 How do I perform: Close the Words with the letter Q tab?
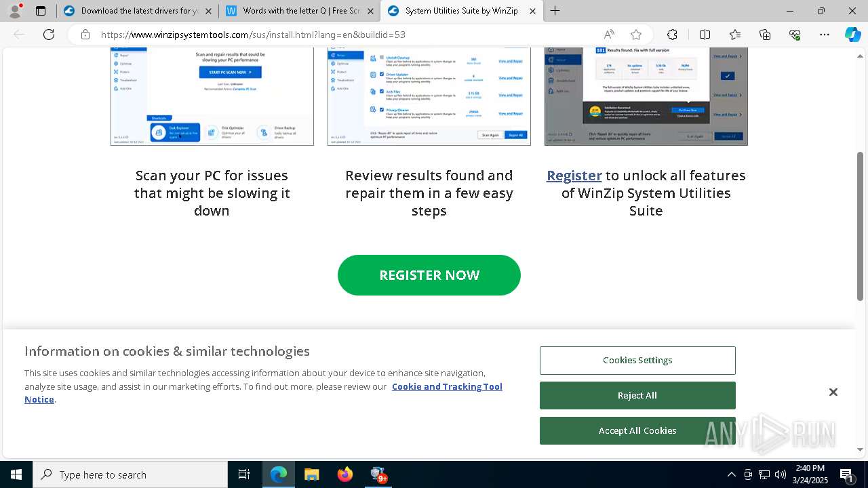tap(370, 11)
